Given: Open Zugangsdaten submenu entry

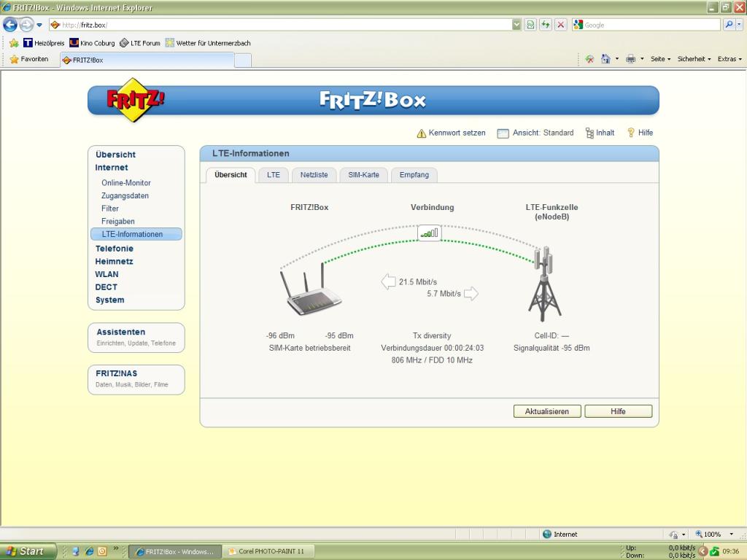Looking at the screenshot, I should (125, 195).
